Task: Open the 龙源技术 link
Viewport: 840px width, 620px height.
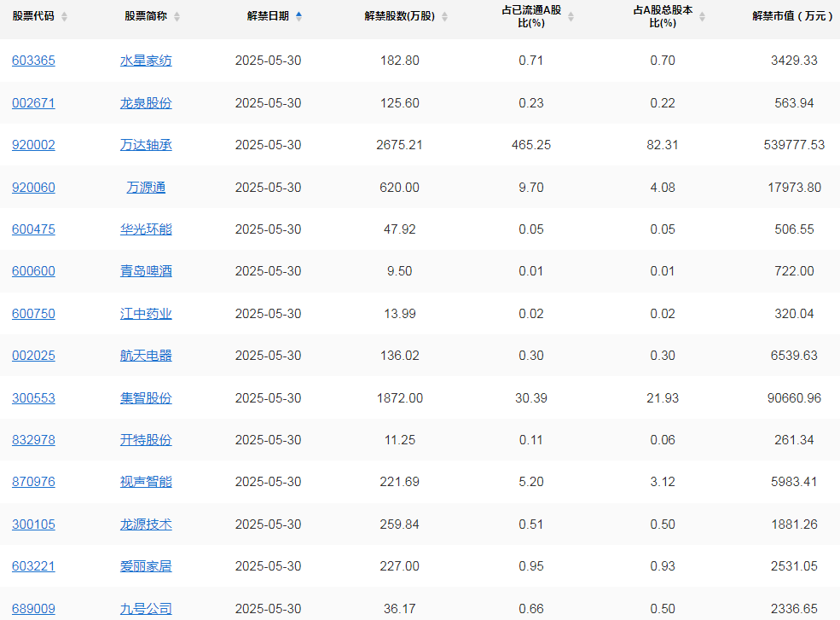Action: pos(146,524)
